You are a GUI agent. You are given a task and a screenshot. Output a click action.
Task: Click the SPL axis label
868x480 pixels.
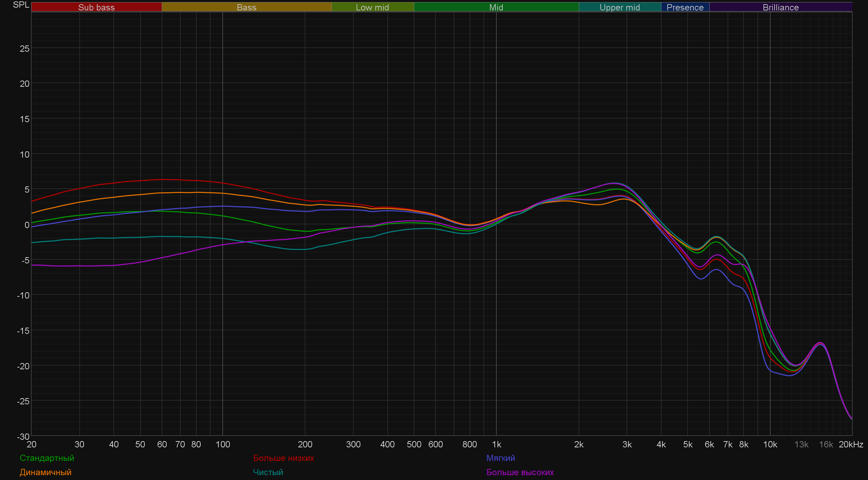click(21, 5)
